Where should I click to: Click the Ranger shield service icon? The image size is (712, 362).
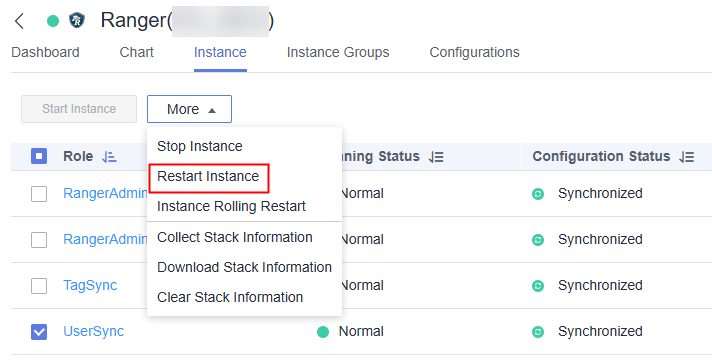77,20
